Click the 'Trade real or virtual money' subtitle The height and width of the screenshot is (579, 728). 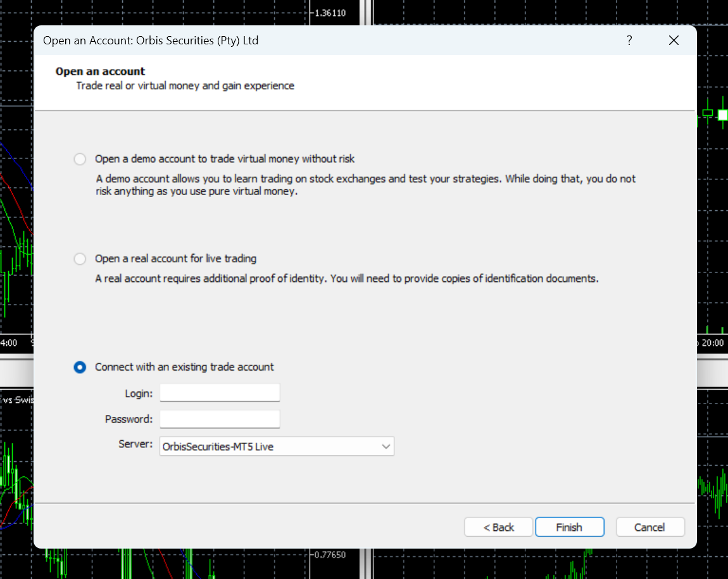tap(185, 86)
